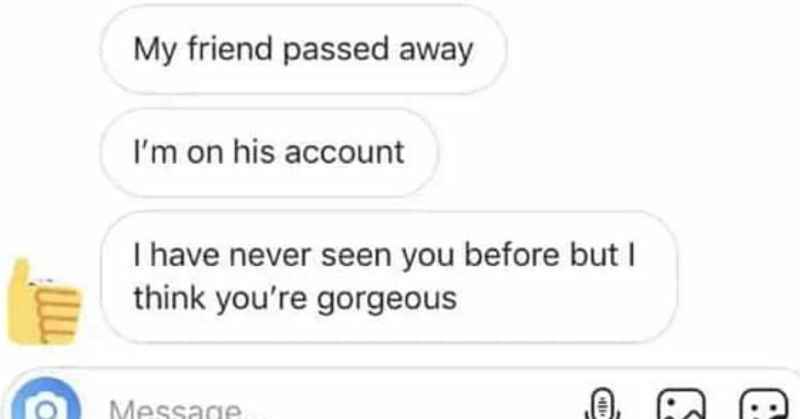Viewport: 800px width, 419px height.
Task: Tap the microphone voice message icon
Action: (603, 404)
